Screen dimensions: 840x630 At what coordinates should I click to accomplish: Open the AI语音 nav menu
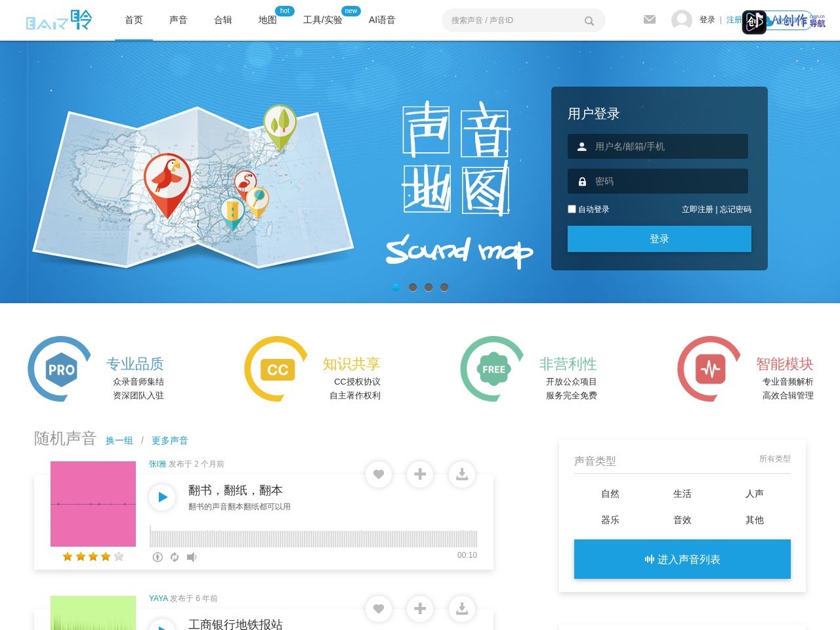[x=382, y=20]
